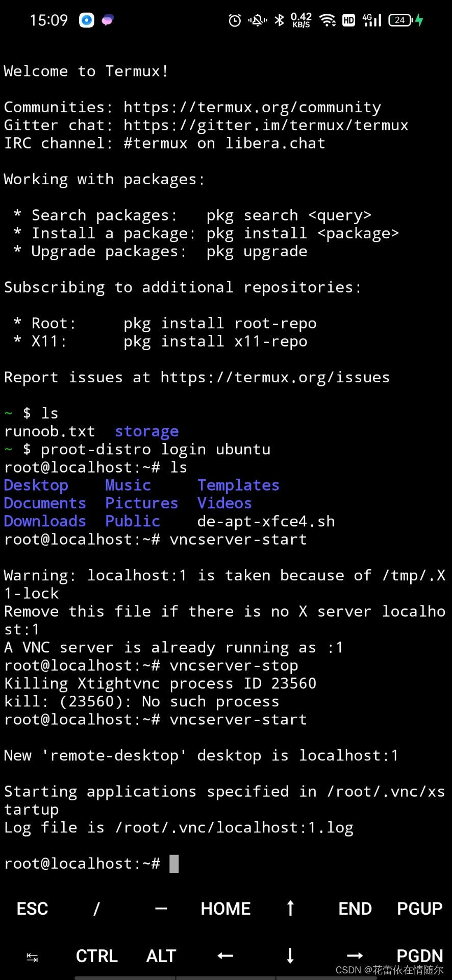Screen dimensions: 452x980
Task: Tap the left arrow extra key
Action: (224, 955)
